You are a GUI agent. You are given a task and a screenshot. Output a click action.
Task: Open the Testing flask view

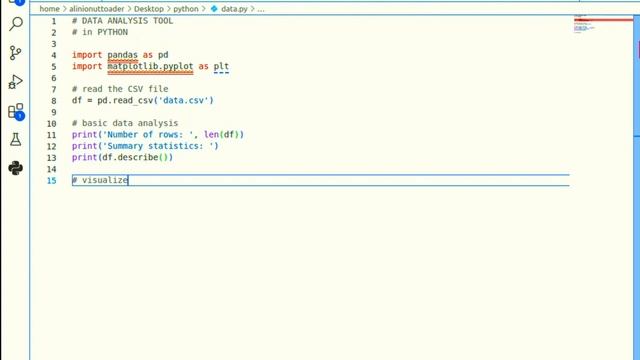(x=16, y=140)
